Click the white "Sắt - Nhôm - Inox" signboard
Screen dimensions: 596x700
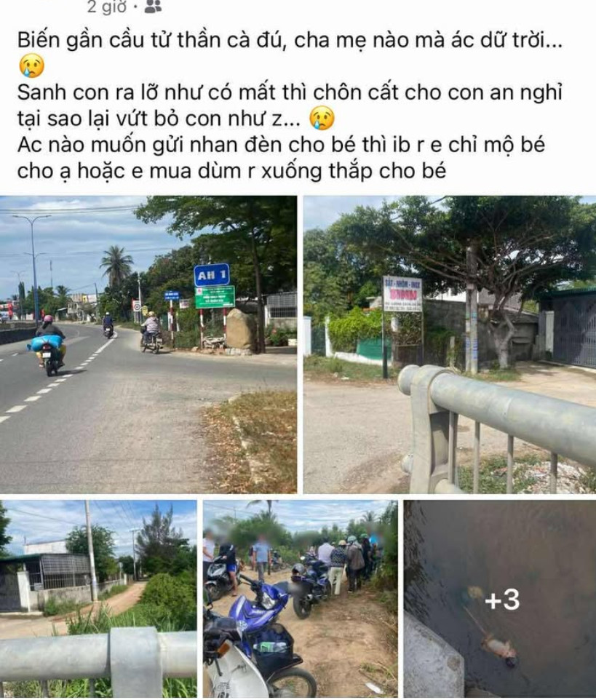coord(402,294)
